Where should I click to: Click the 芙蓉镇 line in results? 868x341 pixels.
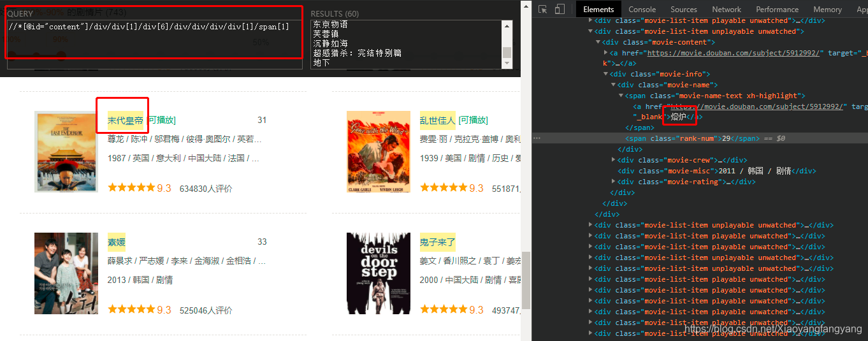(x=326, y=34)
